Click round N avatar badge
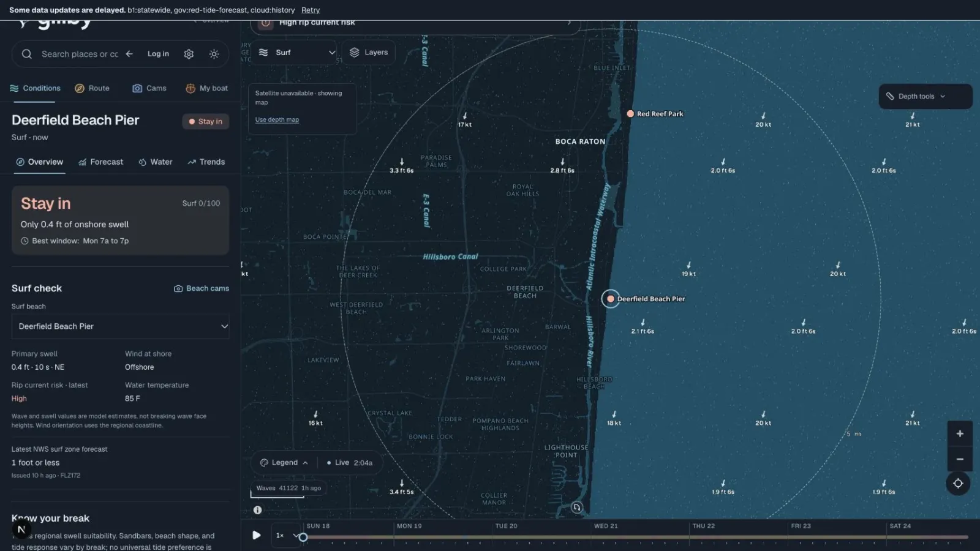This screenshot has width=980, height=551. tap(21, 530)
